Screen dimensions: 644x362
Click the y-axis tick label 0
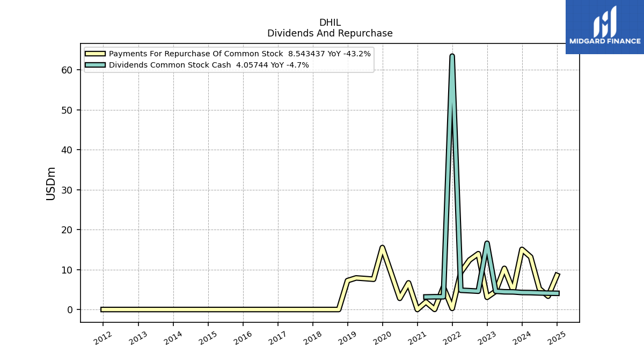tap(70, 310)
